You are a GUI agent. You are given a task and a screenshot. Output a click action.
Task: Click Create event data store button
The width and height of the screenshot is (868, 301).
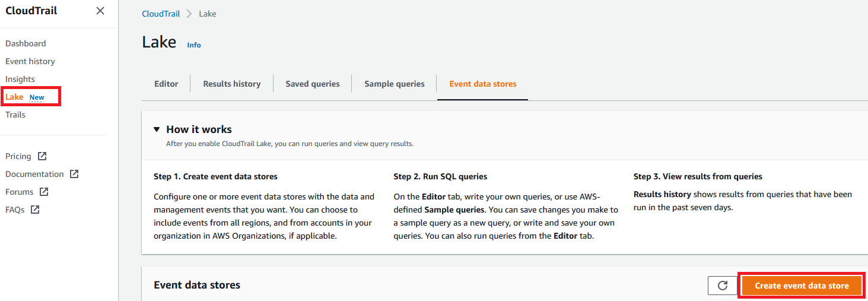(802, 286)
